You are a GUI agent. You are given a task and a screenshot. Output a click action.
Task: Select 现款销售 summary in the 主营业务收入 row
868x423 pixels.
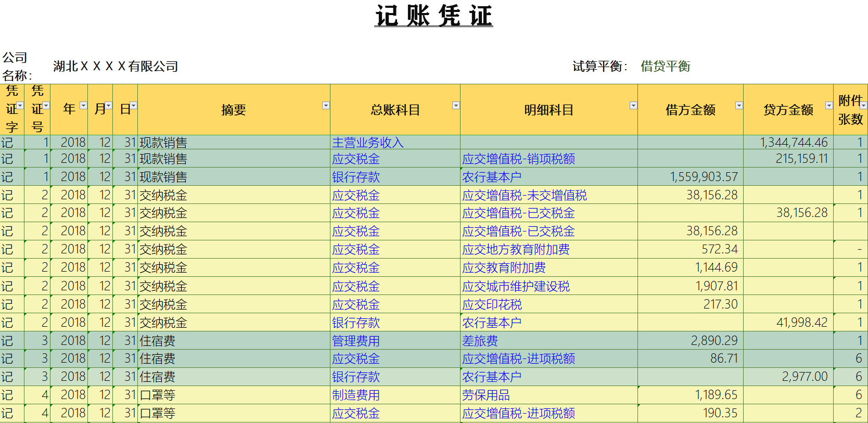pos(163,143)
